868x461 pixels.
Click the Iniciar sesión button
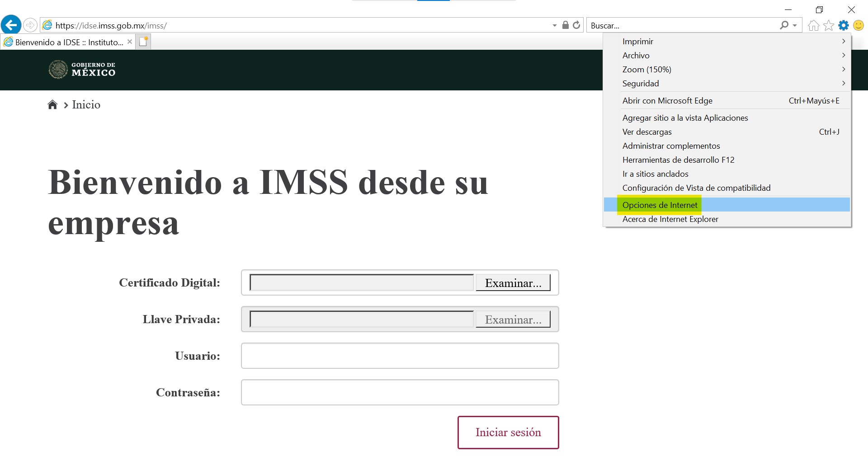[508, 433]
